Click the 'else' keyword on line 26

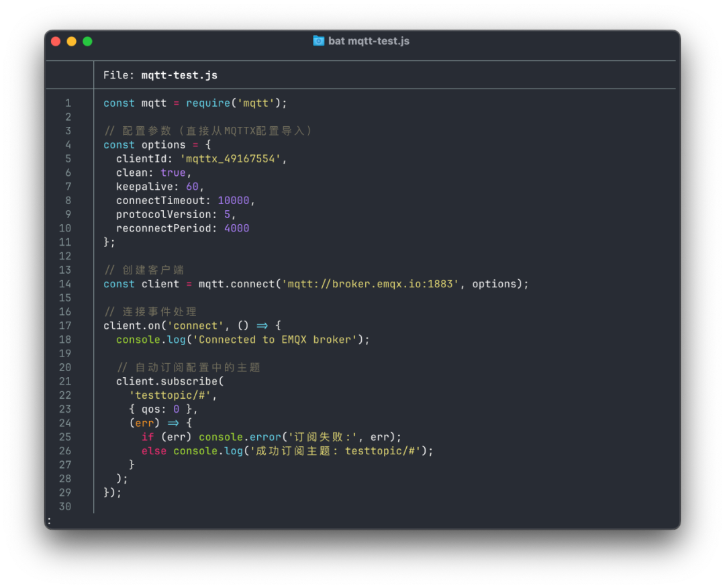coord(154,451)
